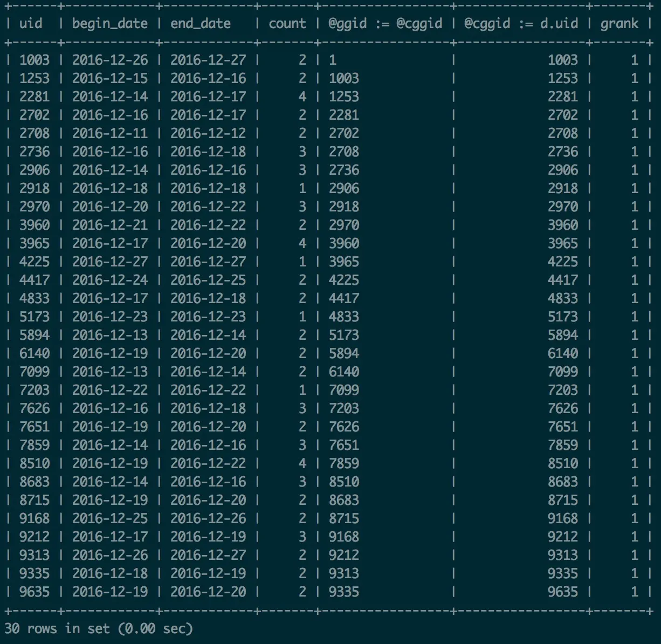Click begin_date 2016-12-11 in row 2708

(x=110, y=133)
